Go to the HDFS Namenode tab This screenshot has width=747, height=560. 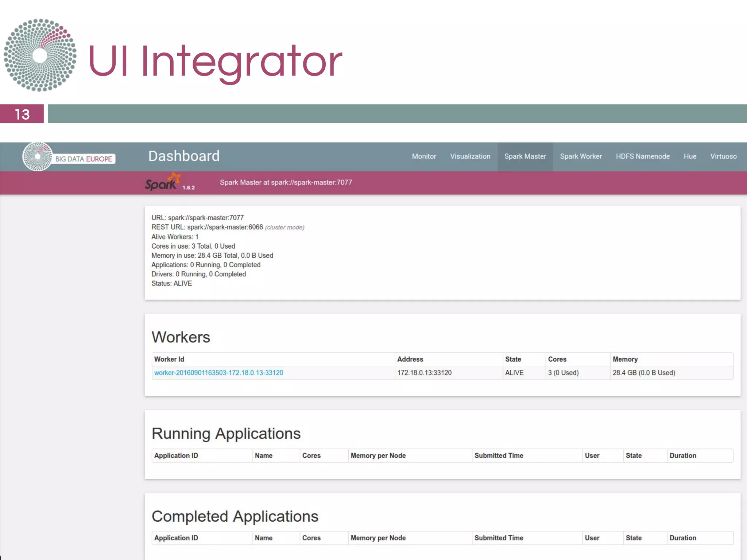click(643, 156)
